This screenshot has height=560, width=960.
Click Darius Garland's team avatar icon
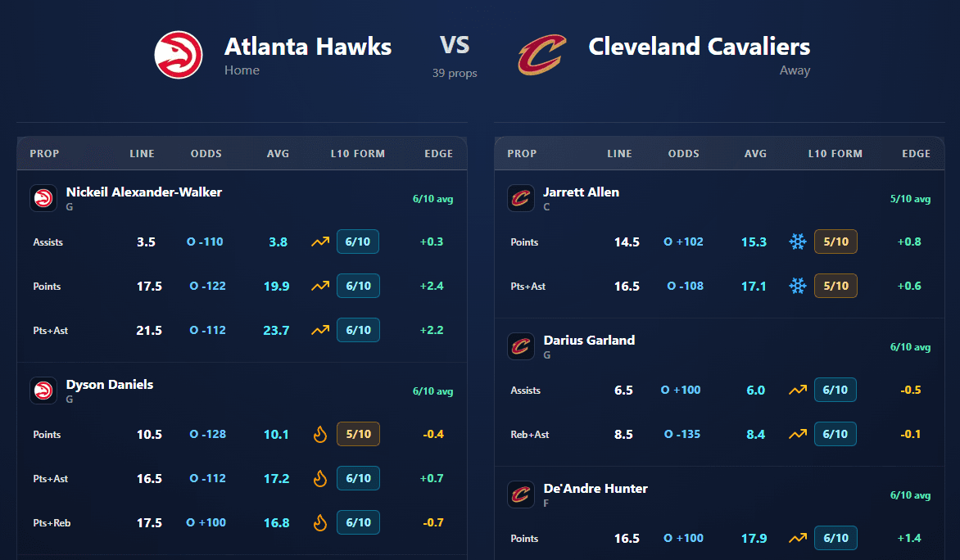[x=521, y=346]
